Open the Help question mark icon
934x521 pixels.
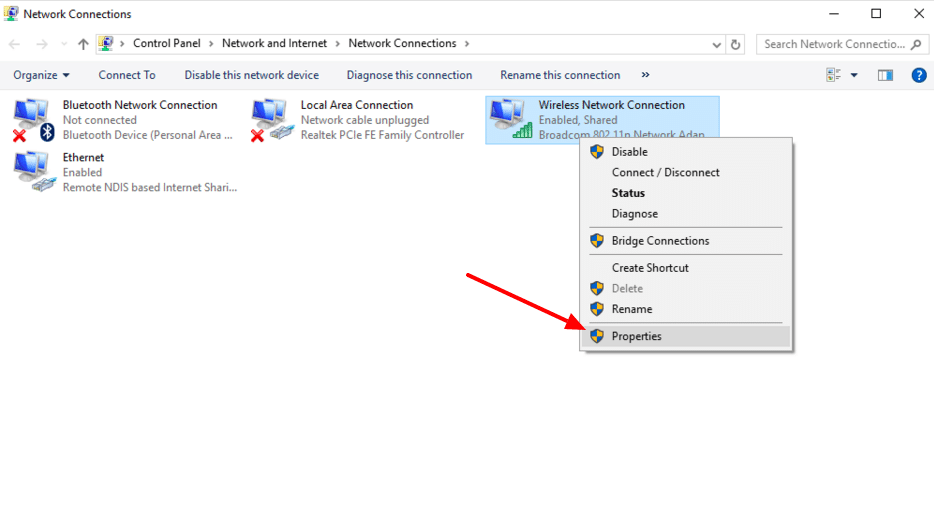click(919, 75)
